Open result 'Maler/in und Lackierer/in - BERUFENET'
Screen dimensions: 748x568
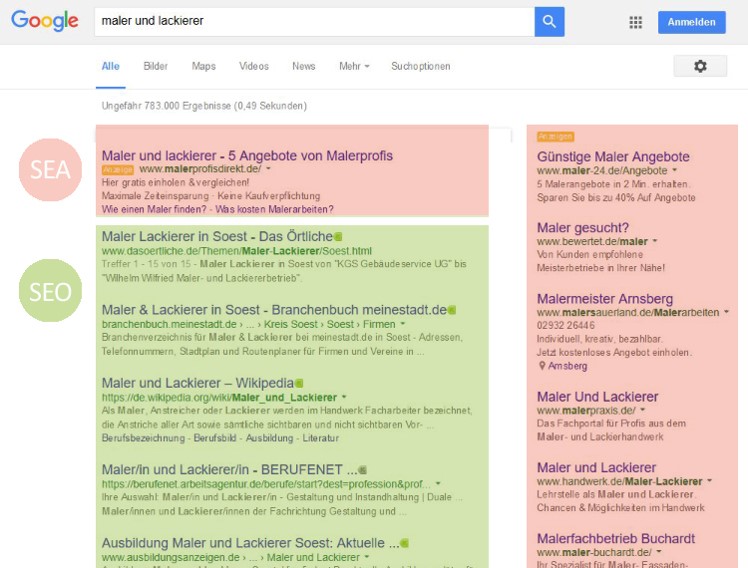coord(229,470)
